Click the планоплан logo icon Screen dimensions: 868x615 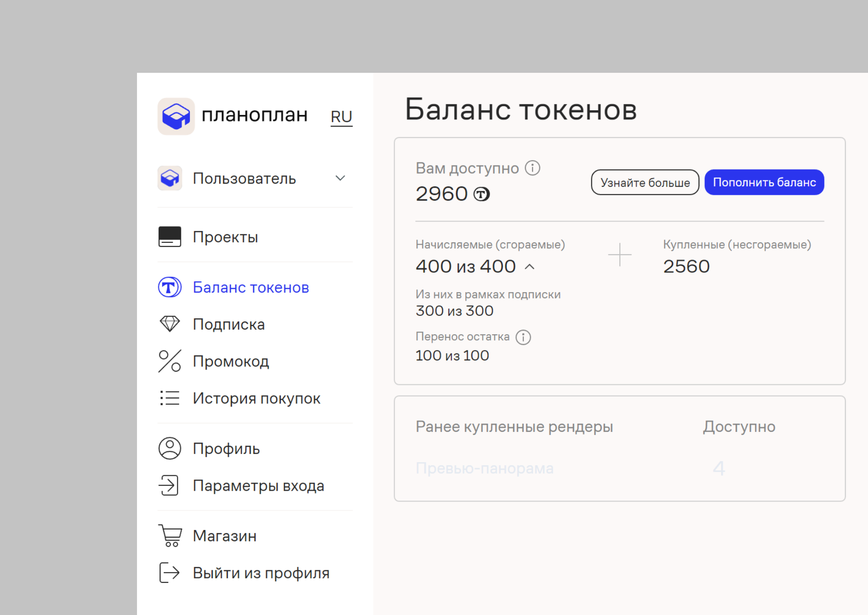pyautogui.click(x=176, y=116)
